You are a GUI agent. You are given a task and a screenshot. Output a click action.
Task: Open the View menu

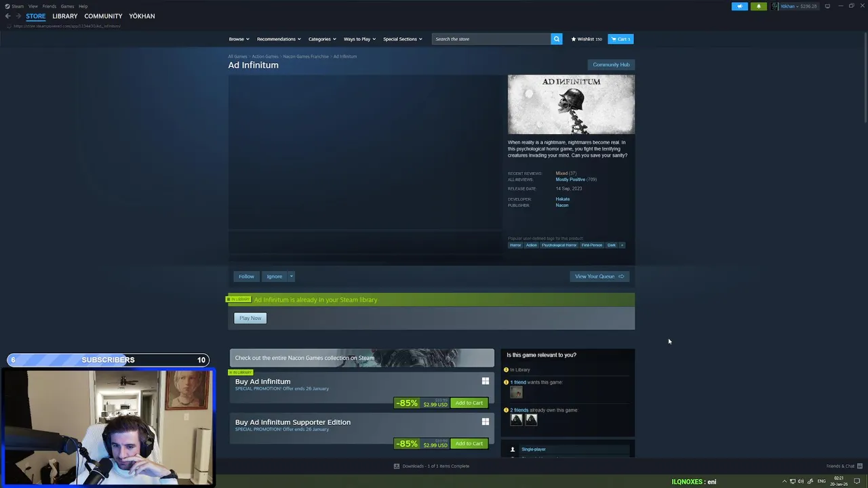33,6
